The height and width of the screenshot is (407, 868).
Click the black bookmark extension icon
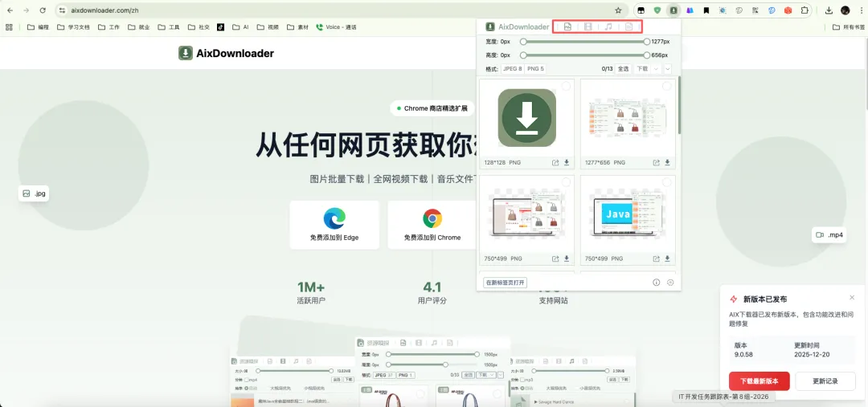point(706,10)
